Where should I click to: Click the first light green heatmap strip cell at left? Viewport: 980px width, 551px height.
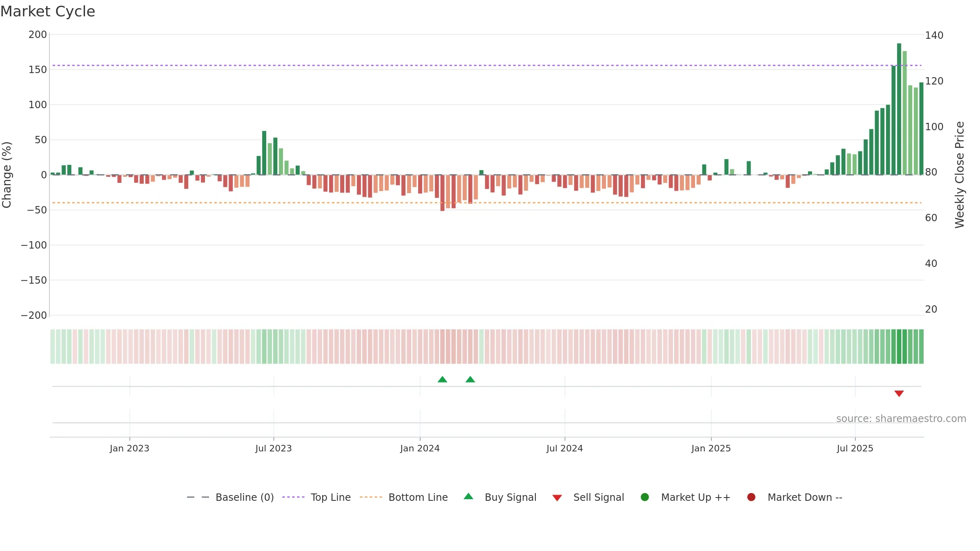pyautogui.click(x=53, y=347)
